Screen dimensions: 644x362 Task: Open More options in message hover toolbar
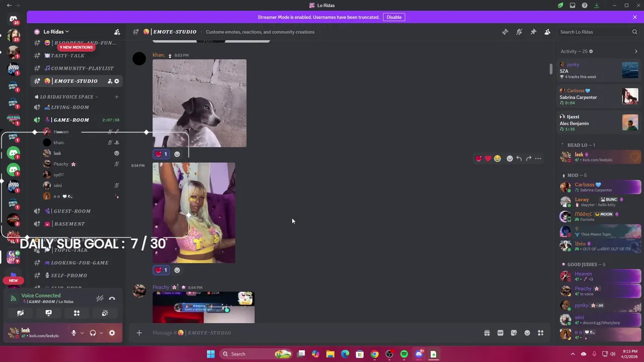(x=538, y=158)
